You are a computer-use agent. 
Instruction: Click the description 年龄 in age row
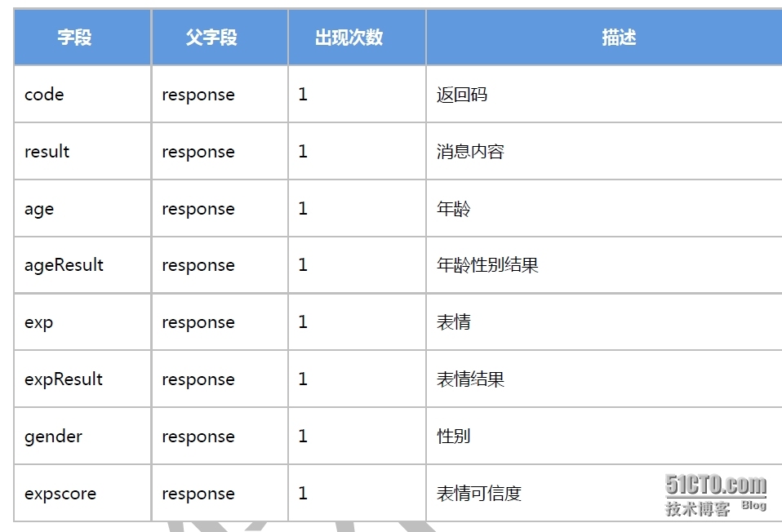[x=453, y=208]
